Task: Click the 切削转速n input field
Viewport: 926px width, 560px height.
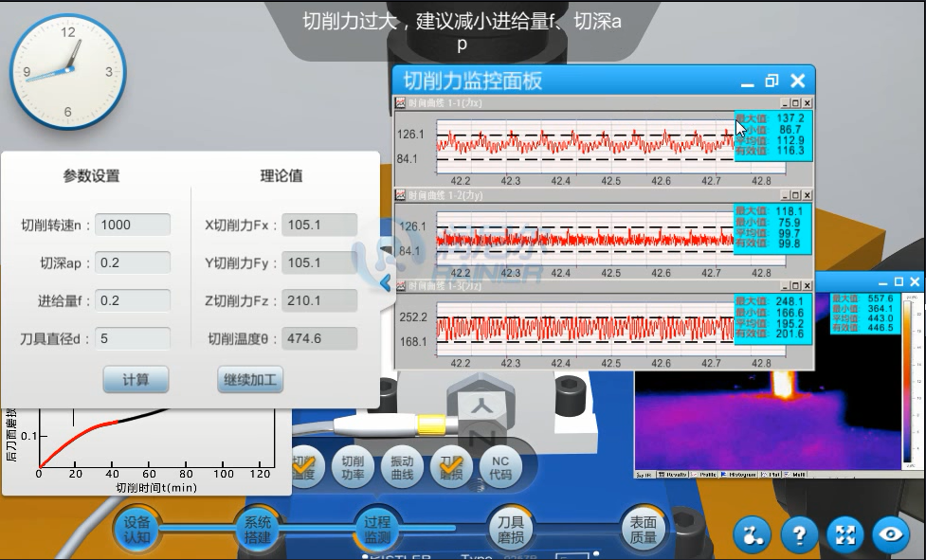Action: tap(133, 225)
